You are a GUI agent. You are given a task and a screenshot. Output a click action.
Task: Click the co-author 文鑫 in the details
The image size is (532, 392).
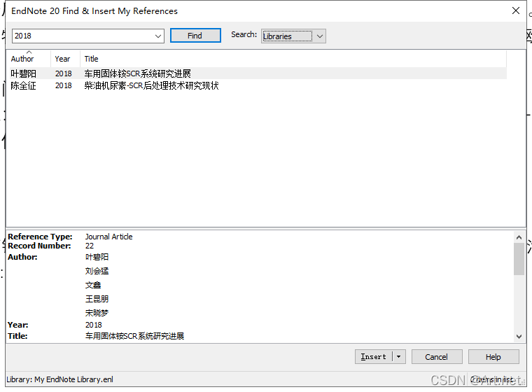[x=93, y=285]
